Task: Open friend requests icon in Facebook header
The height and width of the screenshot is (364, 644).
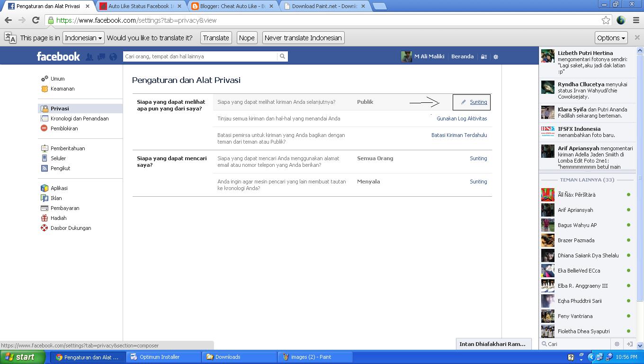Action: coord(89,57)
